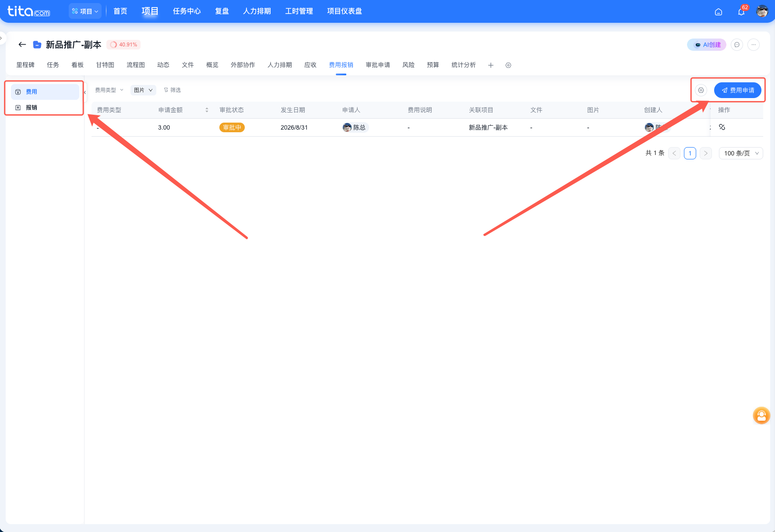775x532 pixels.
Task: Sort by 申请金额 column
Action: [x=207, y=110]
